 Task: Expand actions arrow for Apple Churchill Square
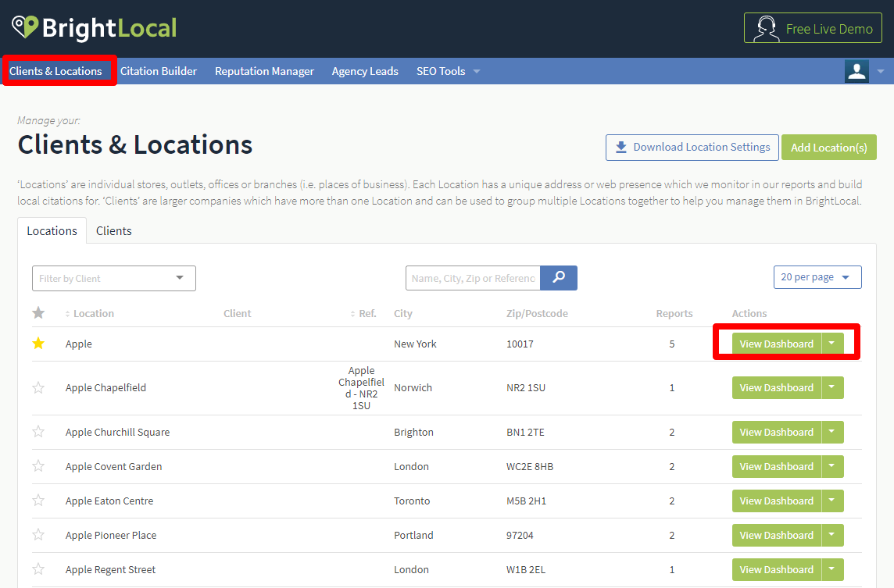(832, 432)
